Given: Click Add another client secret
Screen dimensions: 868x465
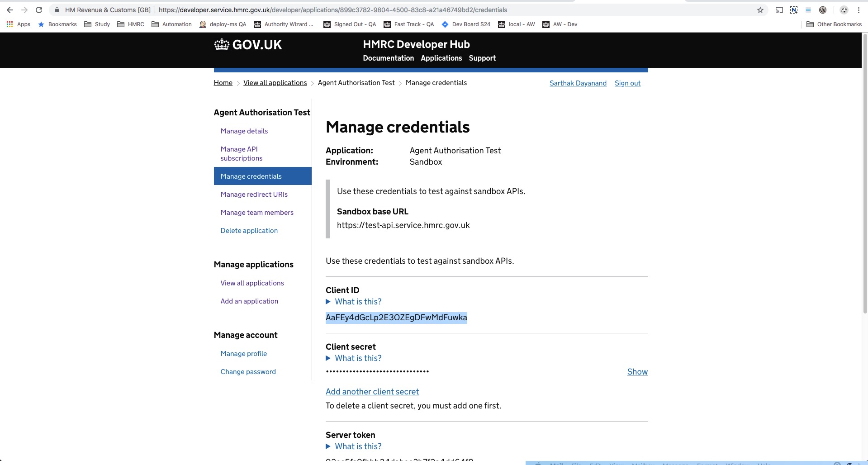Looking at the screenshot, I should click(x=372, y=392).
